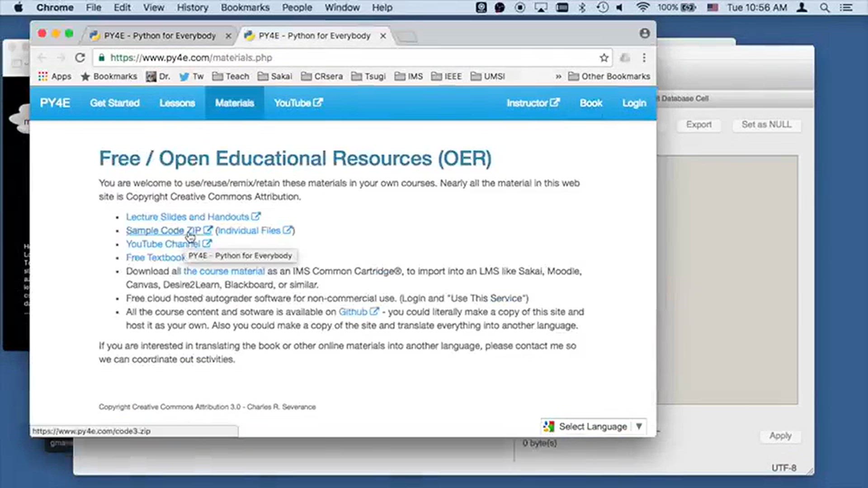Open the People menu

[297, 8]
